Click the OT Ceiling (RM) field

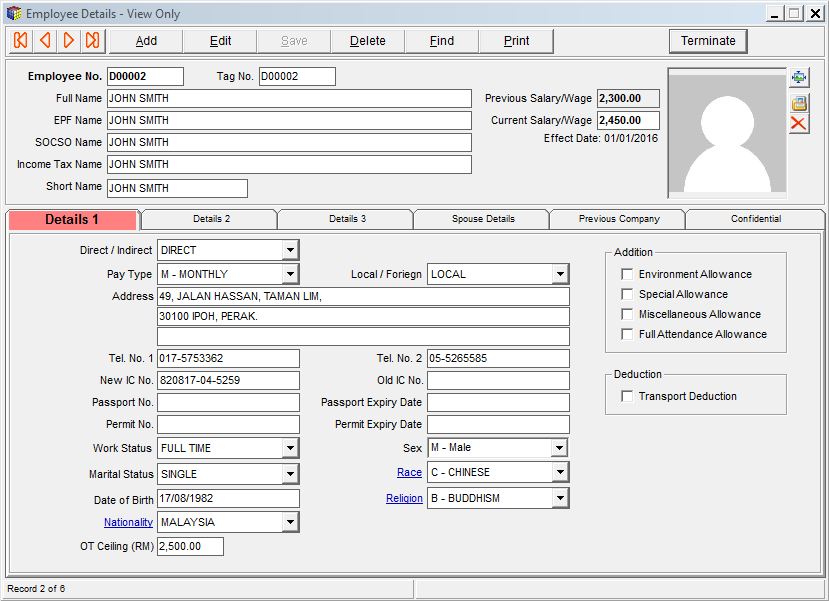click(190, 546)
